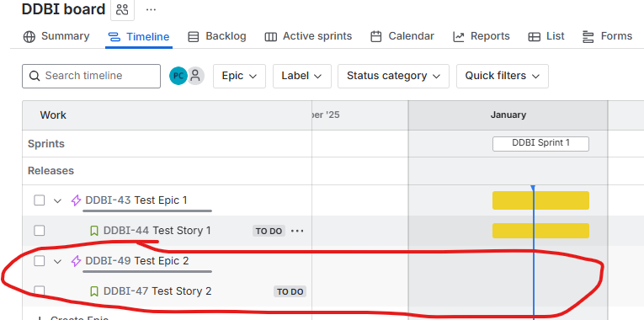Click the Test Story 2 title text
This screenshot has height=320, width=644.
click(182, 291)
